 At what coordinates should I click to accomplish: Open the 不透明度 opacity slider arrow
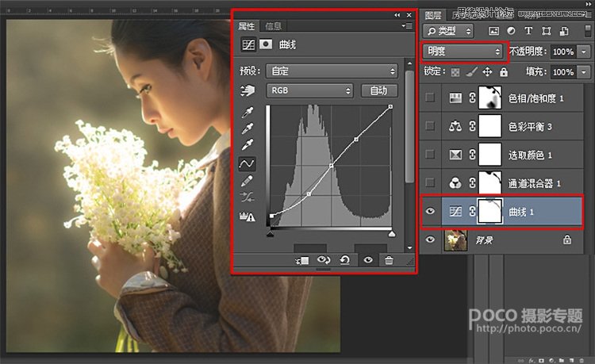pos(584,52)
